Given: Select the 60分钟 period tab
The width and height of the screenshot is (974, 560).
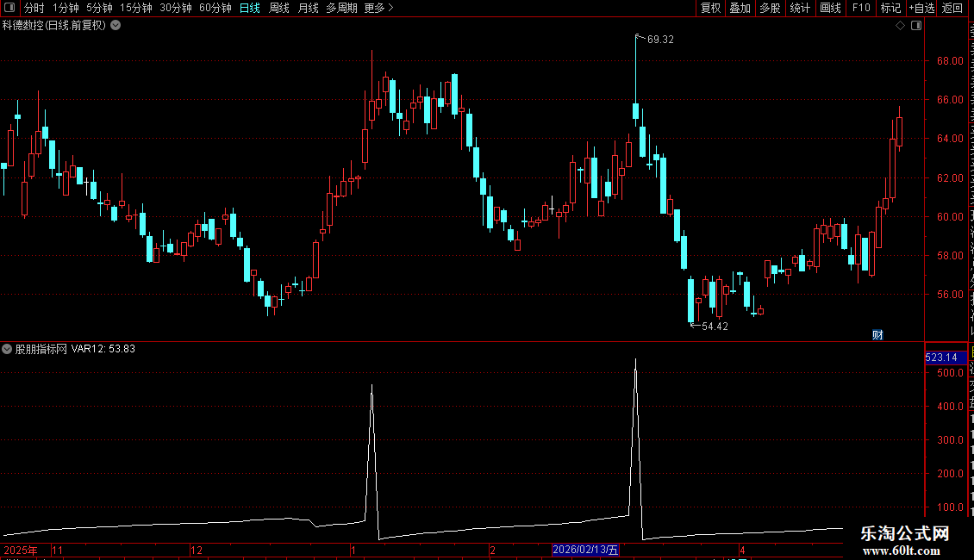Looking at the screenshot, I should coord(215,8).
